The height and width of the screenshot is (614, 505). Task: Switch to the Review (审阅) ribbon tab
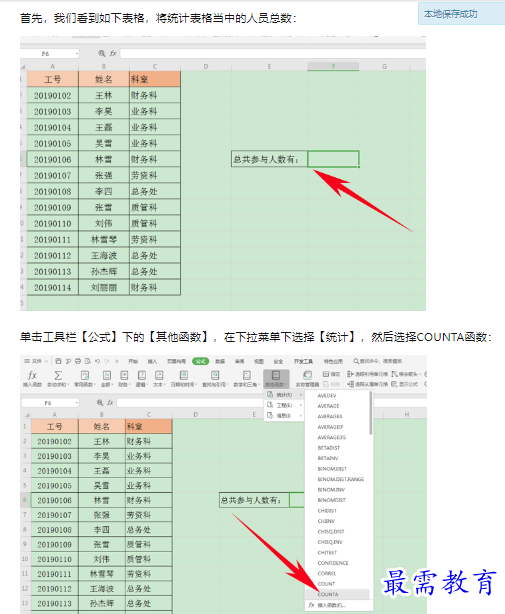240,361
